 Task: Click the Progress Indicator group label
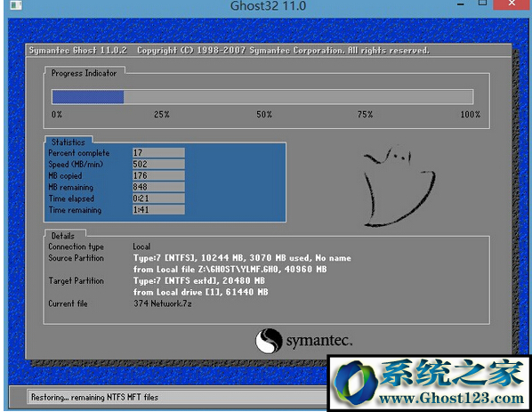84,73
